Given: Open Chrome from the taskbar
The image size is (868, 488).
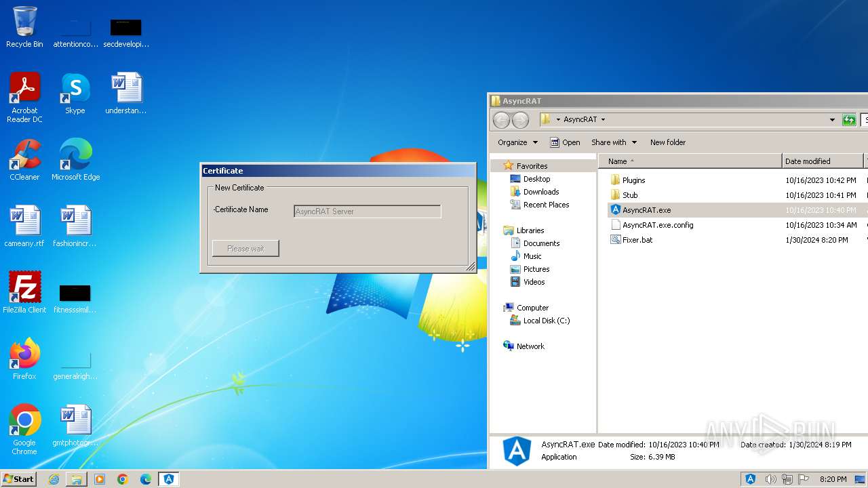Looking at the screenshot, I should 123,479.
